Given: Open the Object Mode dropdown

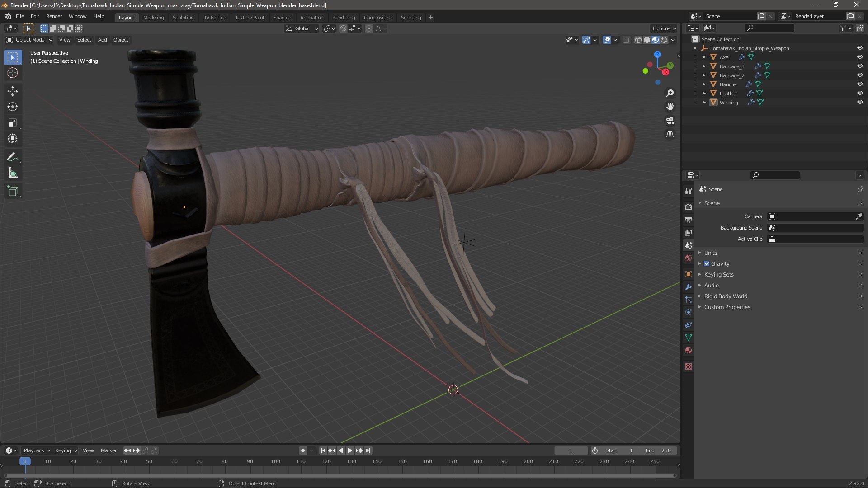Looking at the screenshot, I should 29,40.
